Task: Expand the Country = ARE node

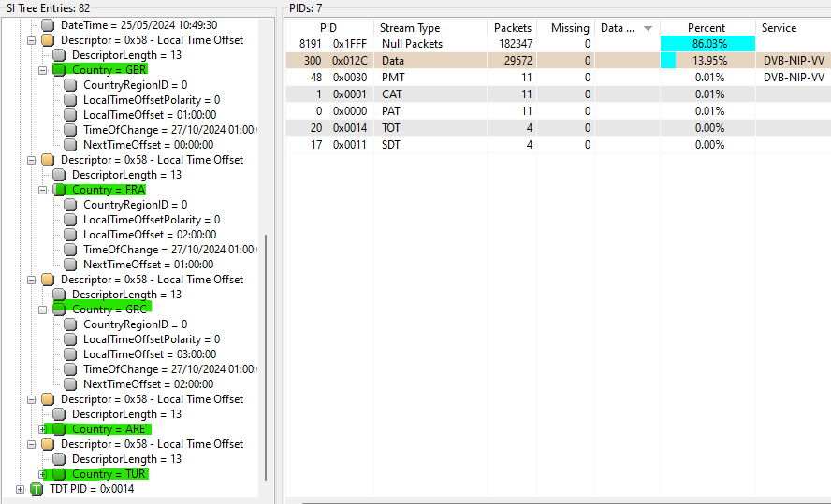Action: (x=42, y=429)
